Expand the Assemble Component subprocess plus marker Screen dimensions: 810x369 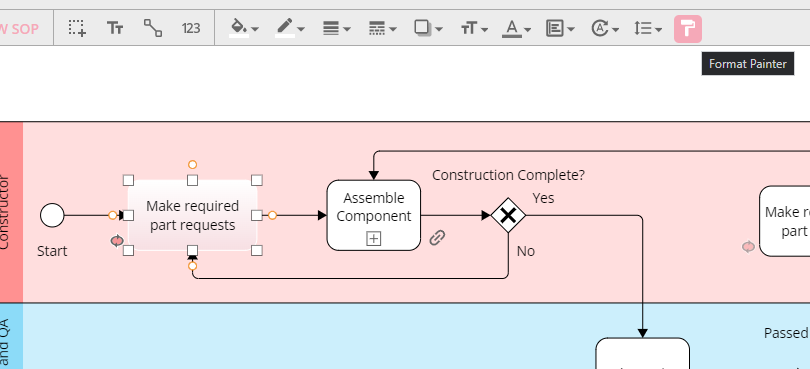point(373,238)
